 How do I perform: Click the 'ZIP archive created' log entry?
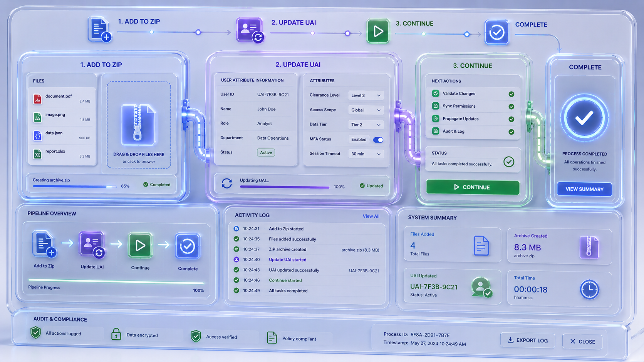pyautogui.click(x=288, y=249)
